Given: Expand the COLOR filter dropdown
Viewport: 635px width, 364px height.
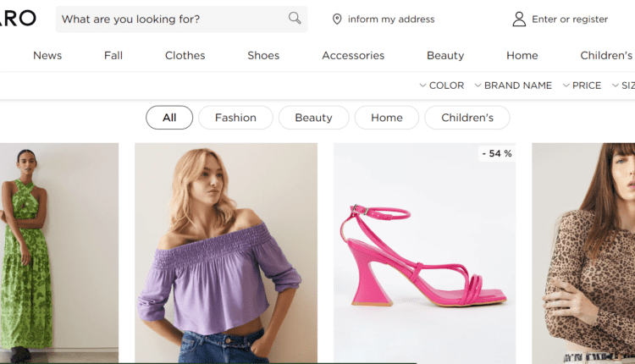Looking at the screenshot, I should (442, 85).
